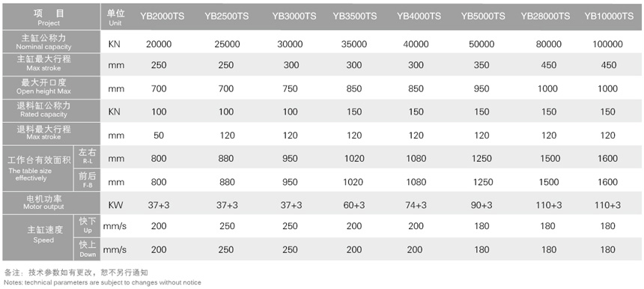Click the F-B table size sub-label
Image resolution: width=644 pixels, height=289 pixels.
click(87, 180)
